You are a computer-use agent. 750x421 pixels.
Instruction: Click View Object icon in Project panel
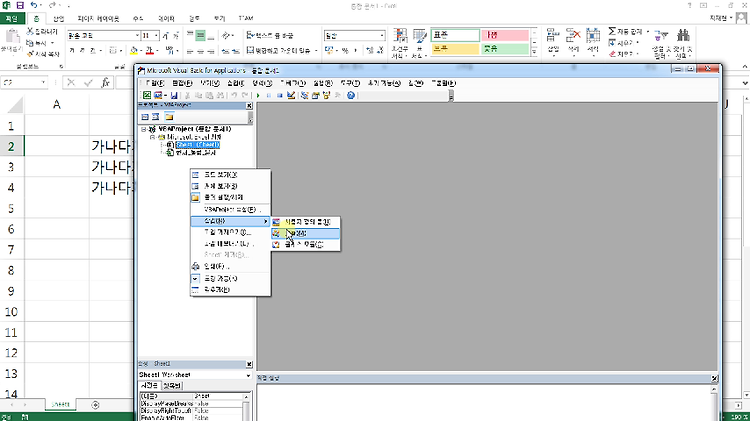click(x=155, y=117)
